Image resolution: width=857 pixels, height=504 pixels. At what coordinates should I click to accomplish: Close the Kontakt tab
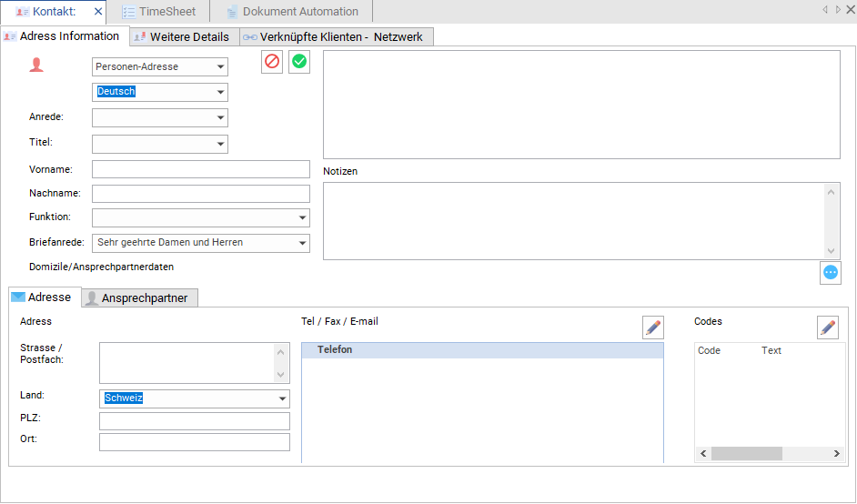pos(98,12)
